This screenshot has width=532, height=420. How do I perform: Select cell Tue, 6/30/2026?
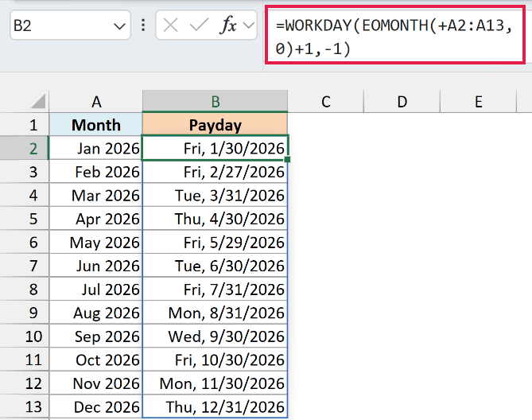click(x=216, y=266)
